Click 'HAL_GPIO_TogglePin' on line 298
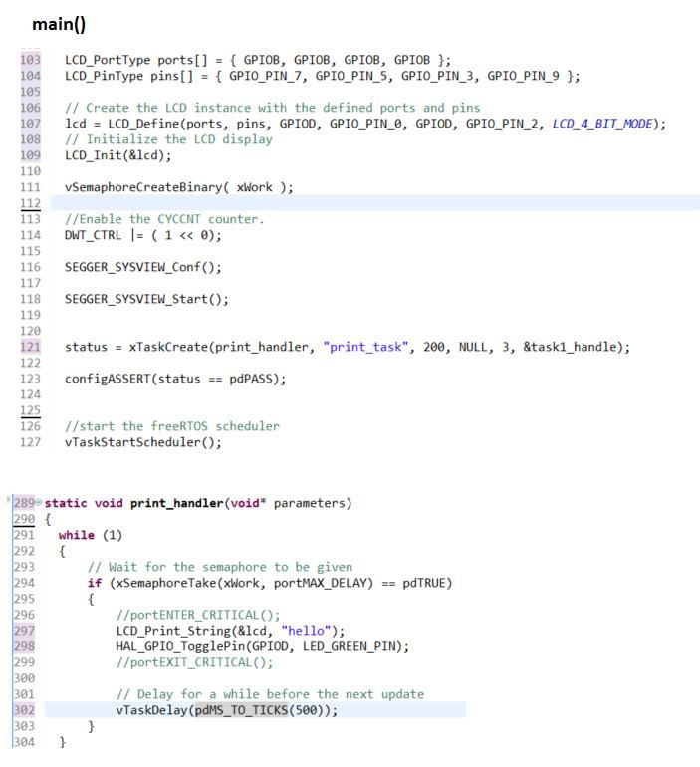This screenshot has height=767, width=700. point(180,646)
